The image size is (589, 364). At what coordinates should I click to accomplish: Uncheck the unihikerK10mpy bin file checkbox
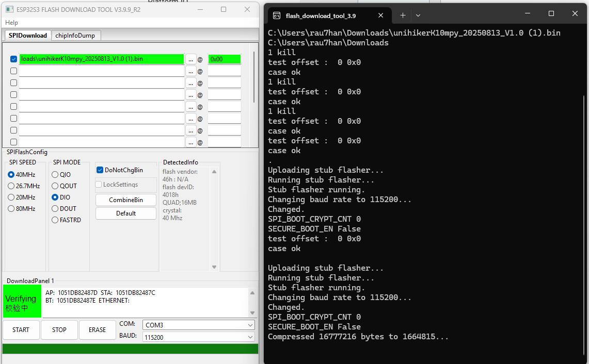click(x=14, y=59)
